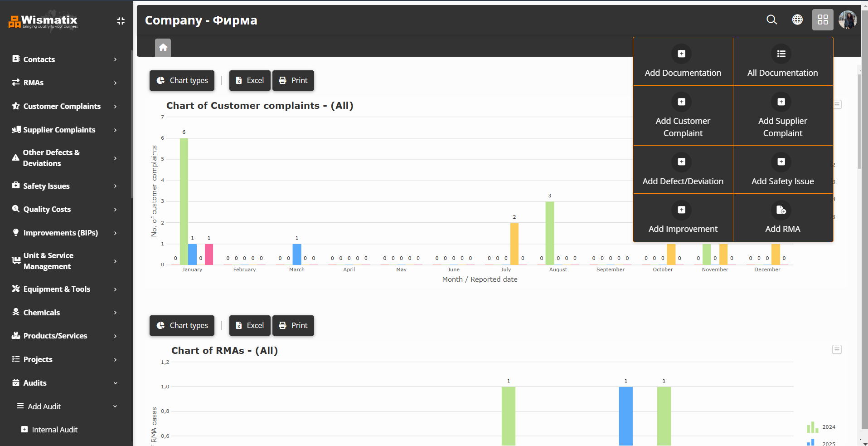Collapse the sidebar with the compress icon
The width and height of the screenshot is (868, 446).
(x=121, y=21)
